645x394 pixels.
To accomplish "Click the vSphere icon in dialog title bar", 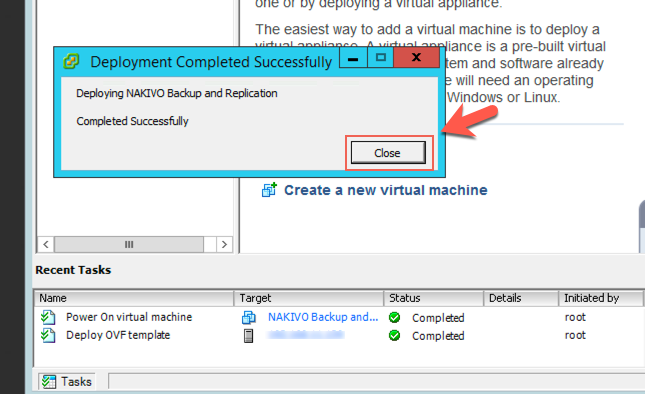I will [71, 62].
